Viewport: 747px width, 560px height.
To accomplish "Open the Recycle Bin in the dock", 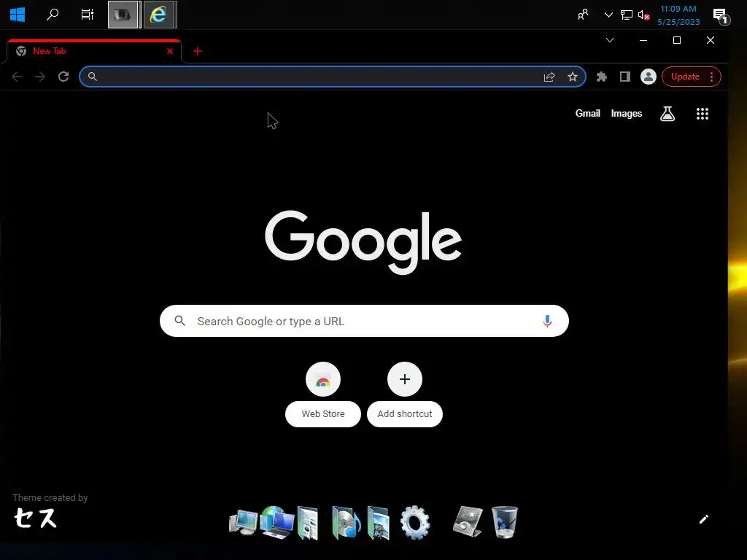I will click(505, 522).
